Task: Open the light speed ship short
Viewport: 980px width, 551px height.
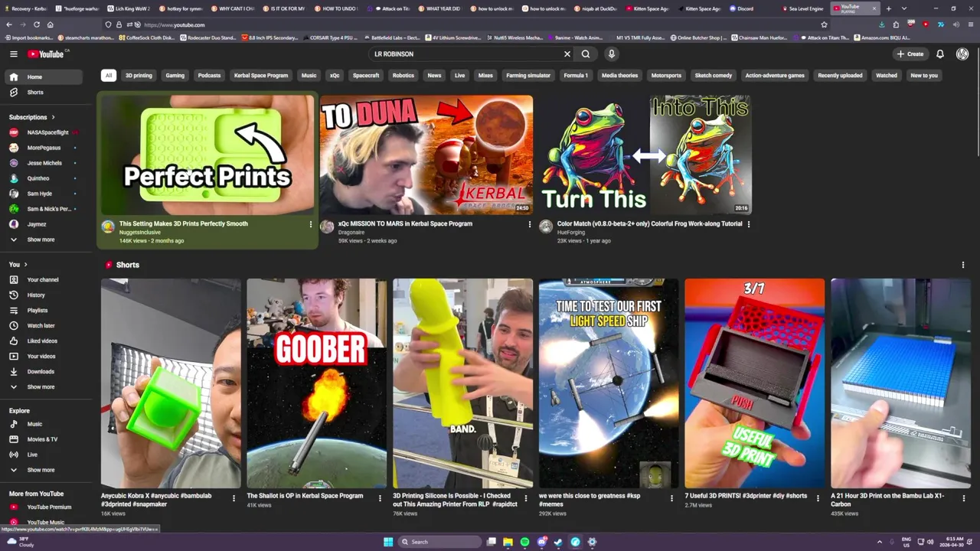Action: coord(609,383)
